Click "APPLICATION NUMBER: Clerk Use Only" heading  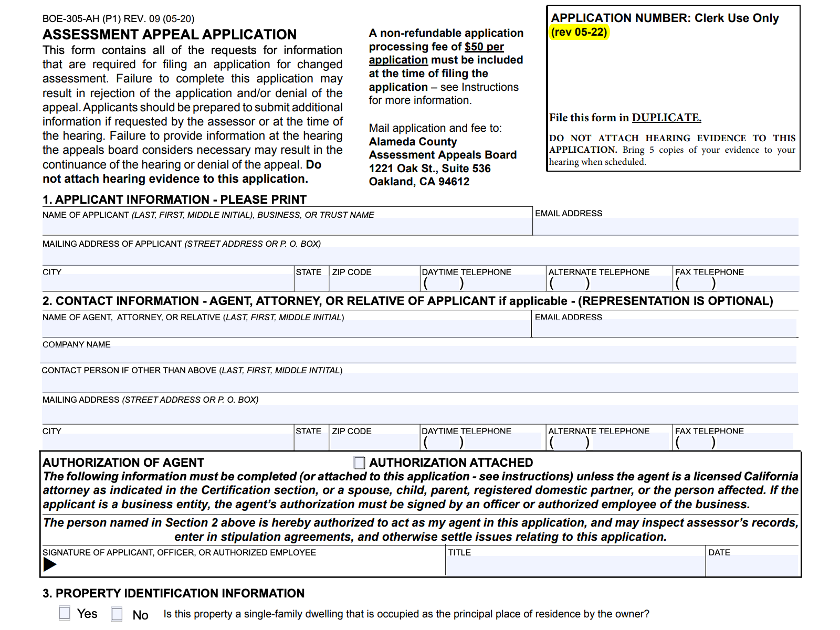coord(665,18)
